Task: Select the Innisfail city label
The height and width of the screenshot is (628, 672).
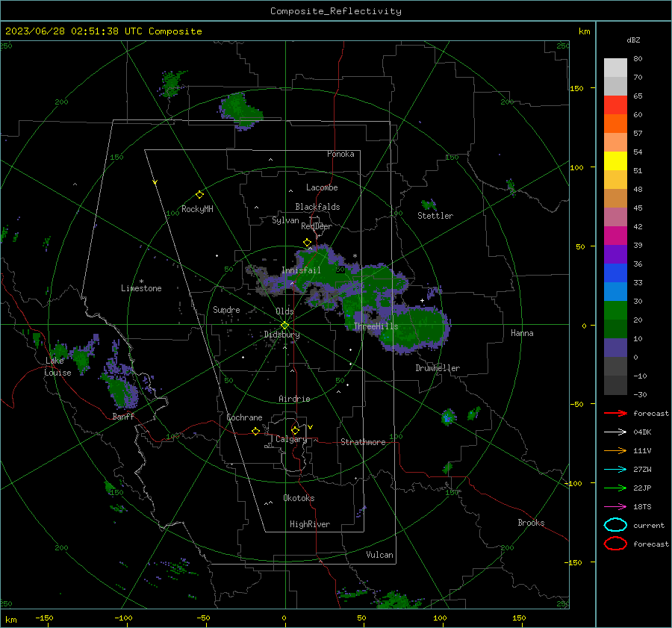Action: (x=301, y=270)
